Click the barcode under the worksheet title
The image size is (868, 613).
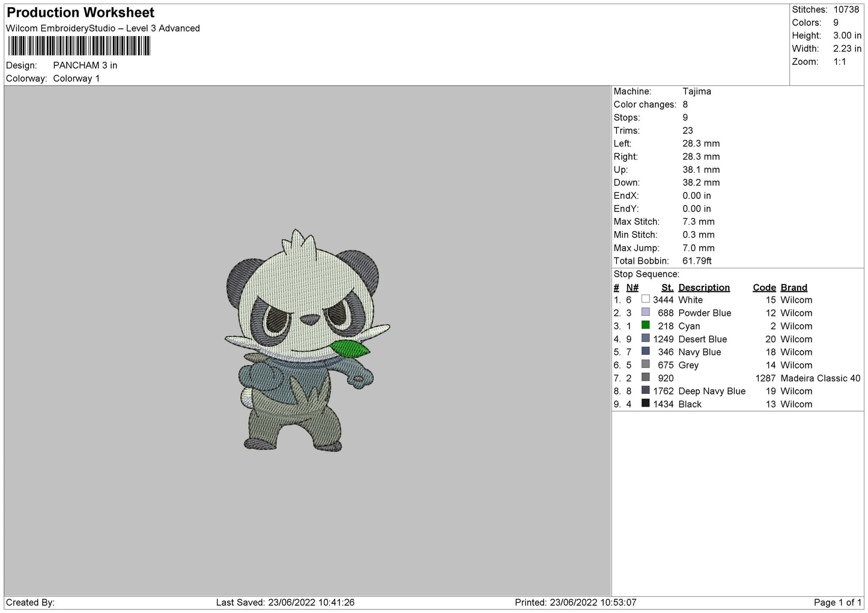(79, 46)
